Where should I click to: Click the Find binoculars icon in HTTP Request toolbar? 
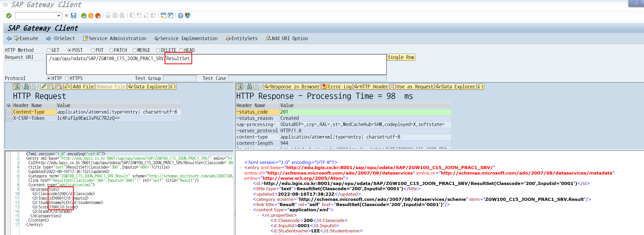point(26,86)
